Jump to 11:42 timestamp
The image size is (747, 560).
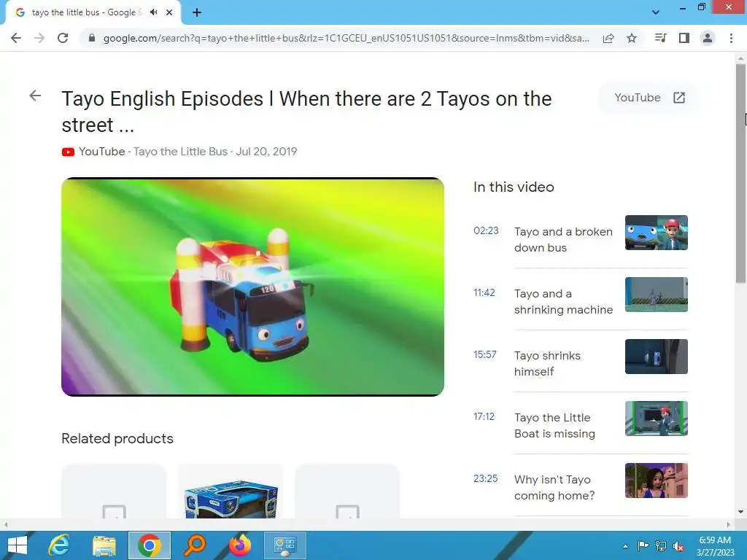(x=484, y=292)
